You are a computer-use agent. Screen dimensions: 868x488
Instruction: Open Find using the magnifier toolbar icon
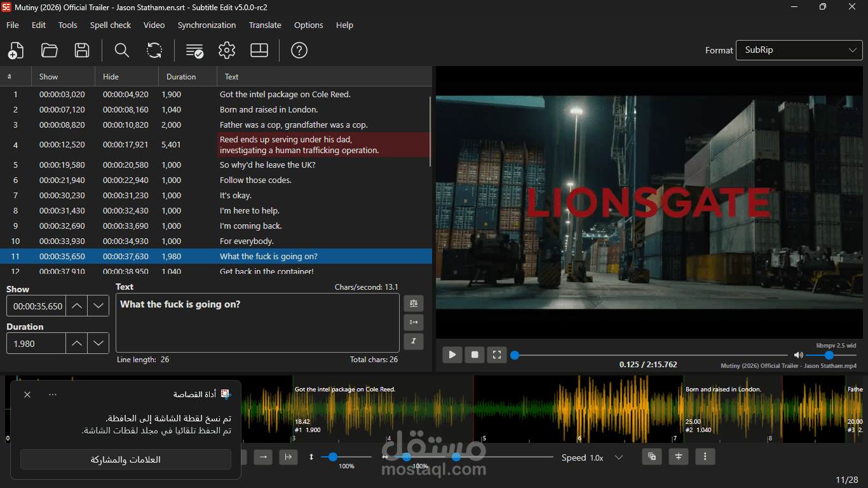[121, 50]
